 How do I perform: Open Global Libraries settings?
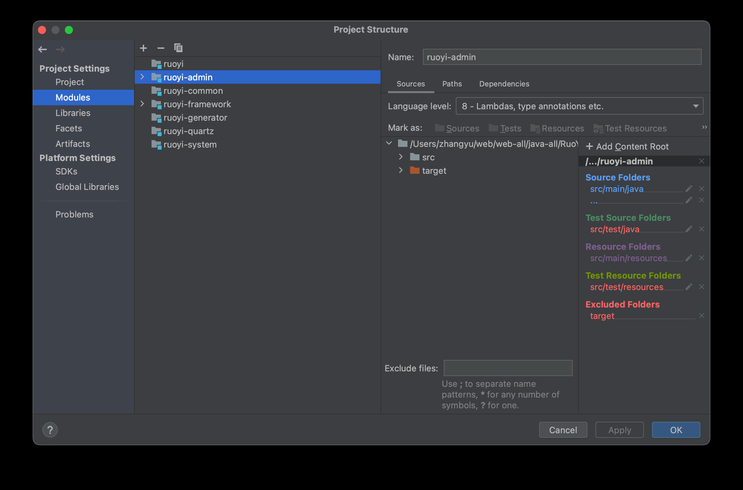point(87,187)
